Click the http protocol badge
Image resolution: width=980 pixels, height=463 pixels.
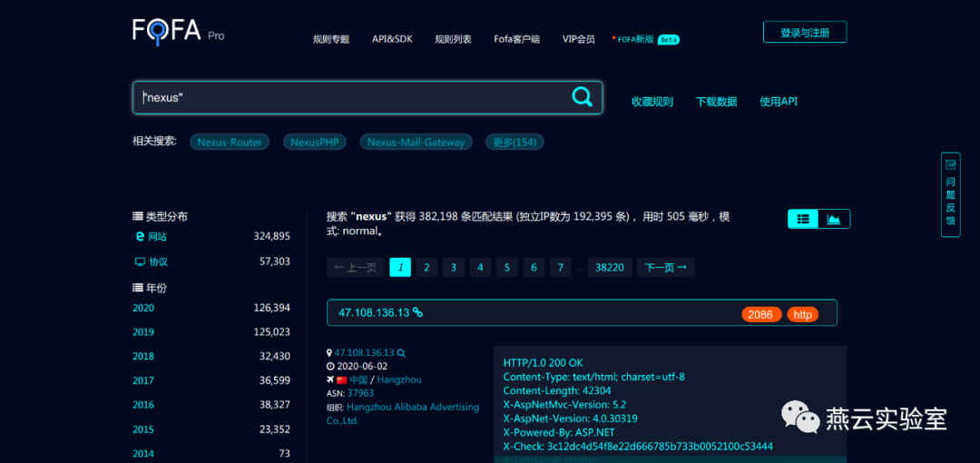802,315
